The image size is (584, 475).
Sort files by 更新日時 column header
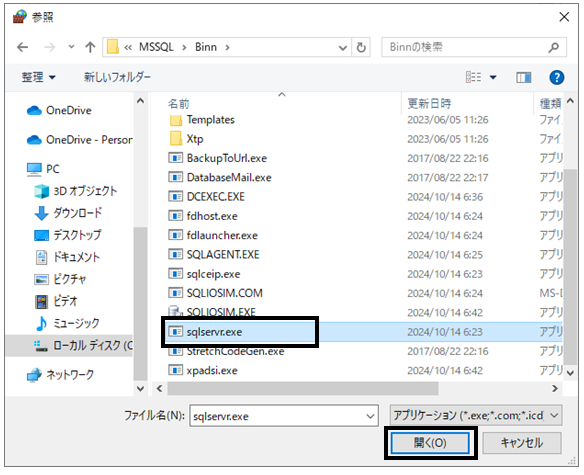pos(429,103)
